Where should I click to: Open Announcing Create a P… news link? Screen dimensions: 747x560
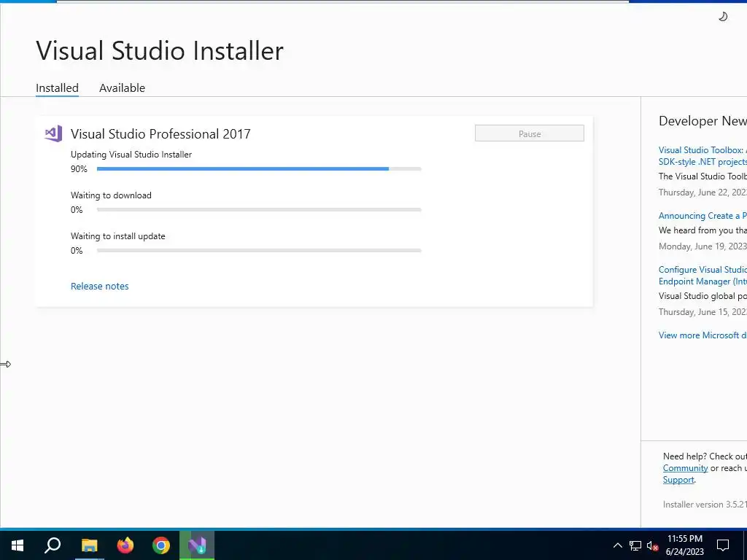tap(703, 216)
